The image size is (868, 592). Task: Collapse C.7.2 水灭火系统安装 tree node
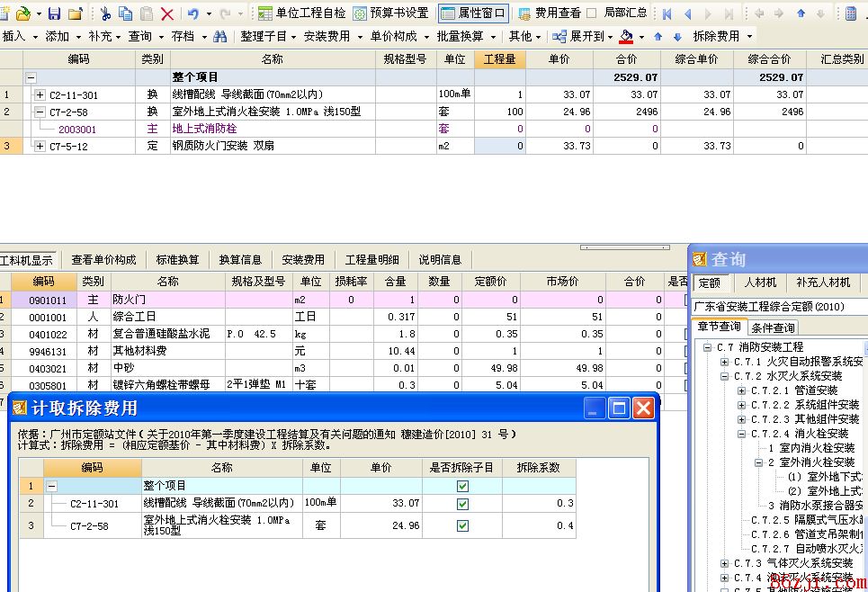click(725, 376)
